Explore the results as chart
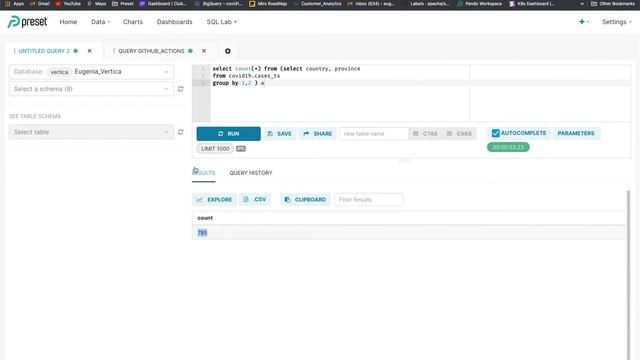 point(214,200)
